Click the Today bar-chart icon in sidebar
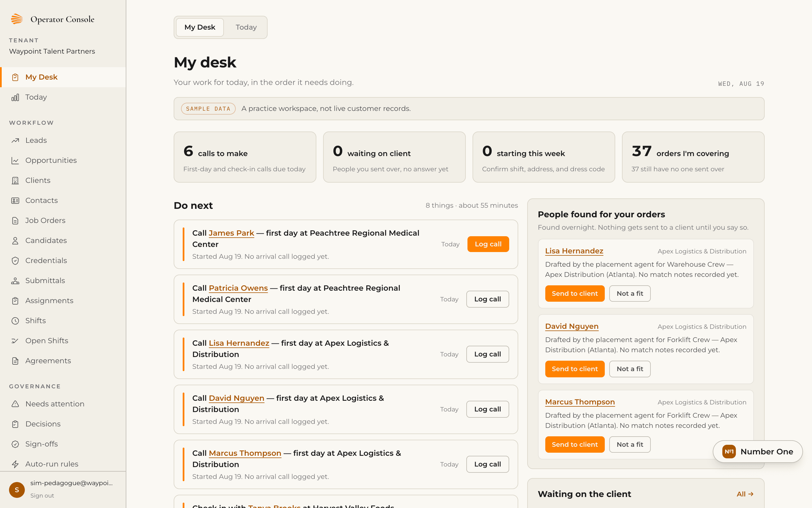 15,97
